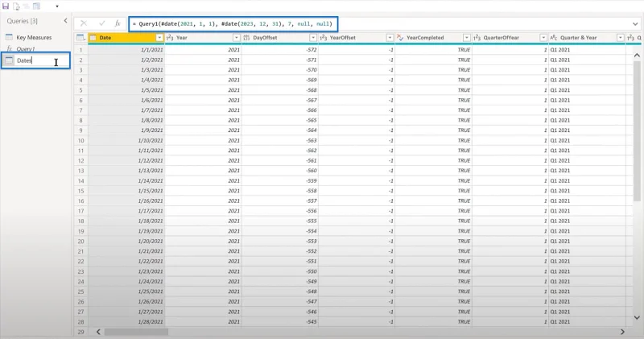This screenshot has width=644, height=339.
Task: Open the table options menu icon
Action: (x=80, y=38)
